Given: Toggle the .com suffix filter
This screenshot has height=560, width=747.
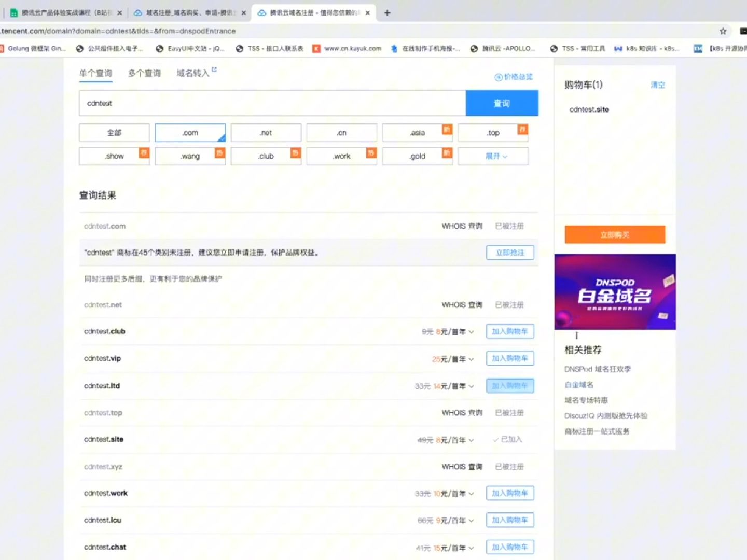Looking at the screenshot, I should click(190, 133).
